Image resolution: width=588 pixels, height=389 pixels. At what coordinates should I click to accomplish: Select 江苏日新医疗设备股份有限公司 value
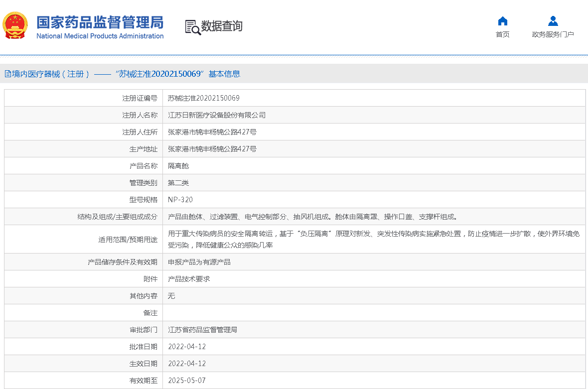point(217,115)
